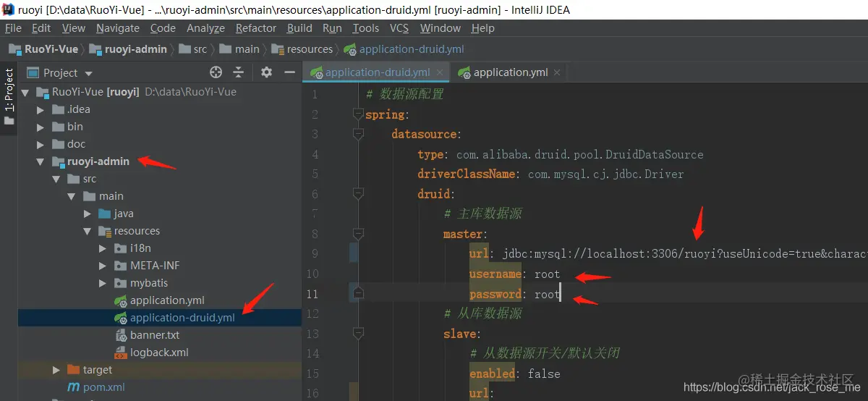The height and width of the screenshot is (401, 868).
Task: Open the Edit menu
Action: (41, 28)
